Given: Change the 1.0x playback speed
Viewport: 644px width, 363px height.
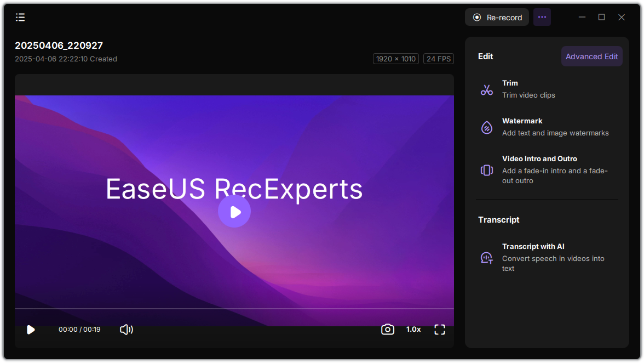Looking at the screenshot, I should 413,330.
